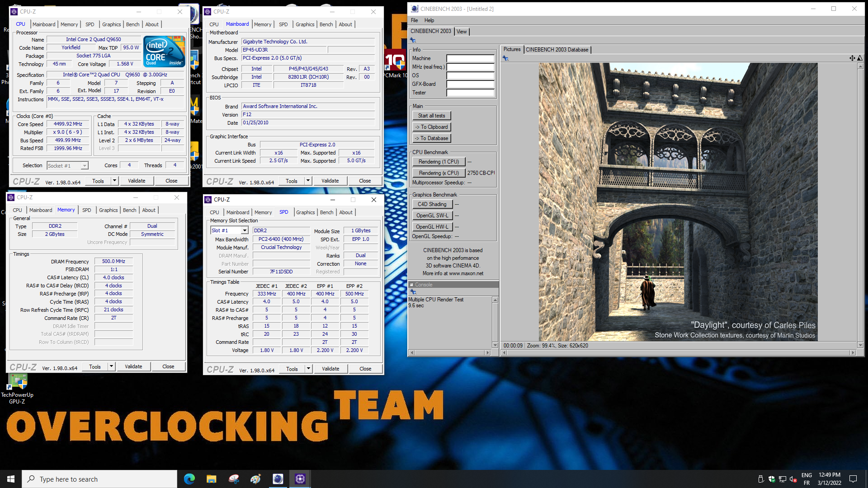Open Graphics tab in the Mainboard window
This screenshot has width=868, height=488.
(x=305, y=24)
